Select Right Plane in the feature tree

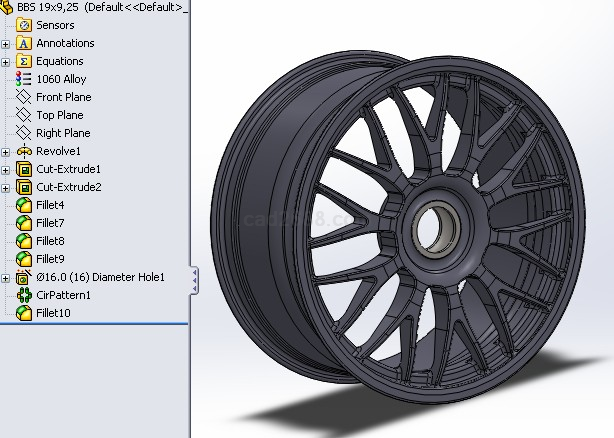coord(62,133)
